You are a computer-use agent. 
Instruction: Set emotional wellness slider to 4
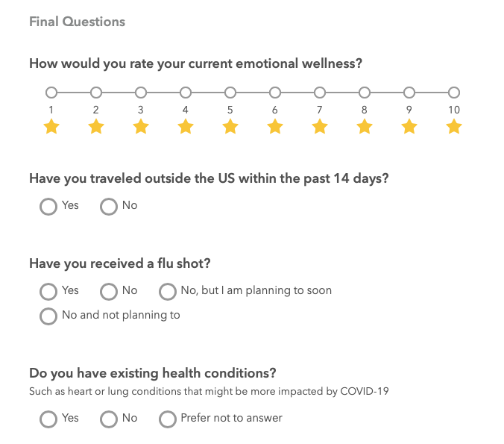pyautogui.click(x=186, y=93)
